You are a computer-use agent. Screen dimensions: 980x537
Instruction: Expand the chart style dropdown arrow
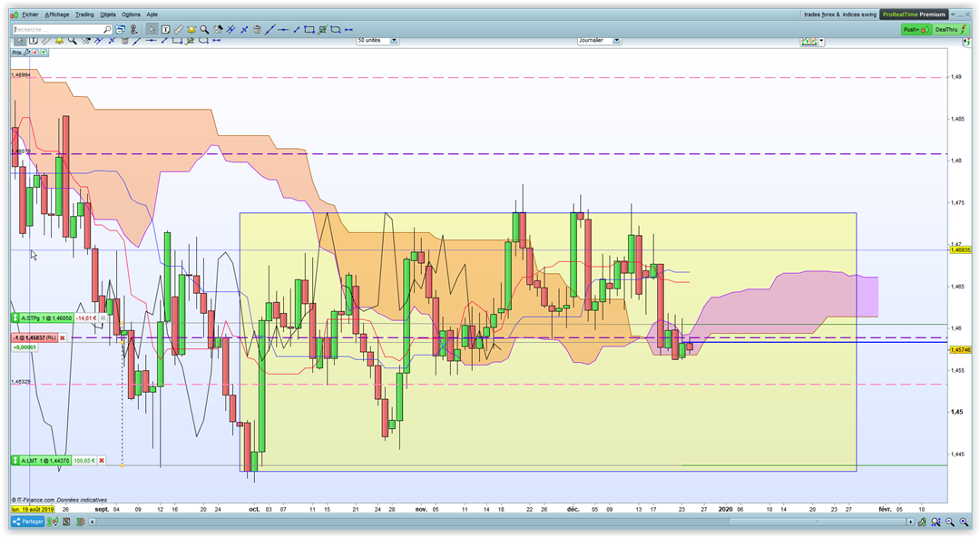click(x=821, y=41)
